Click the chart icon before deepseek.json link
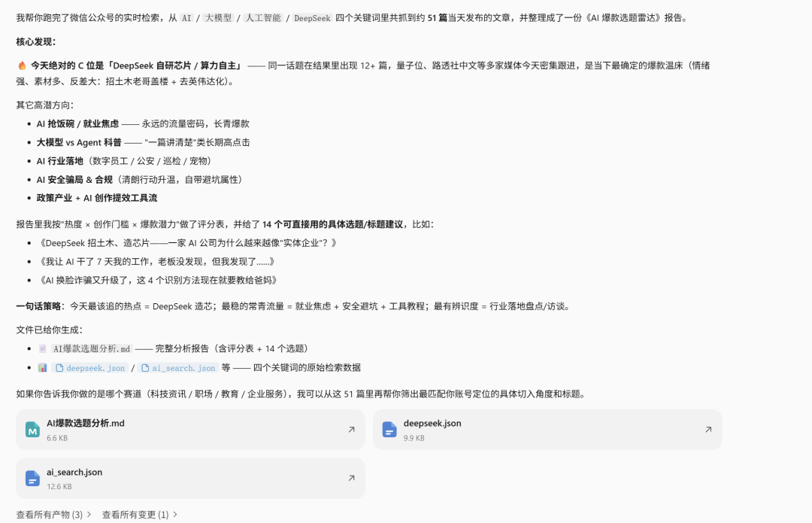 [42, 368]
